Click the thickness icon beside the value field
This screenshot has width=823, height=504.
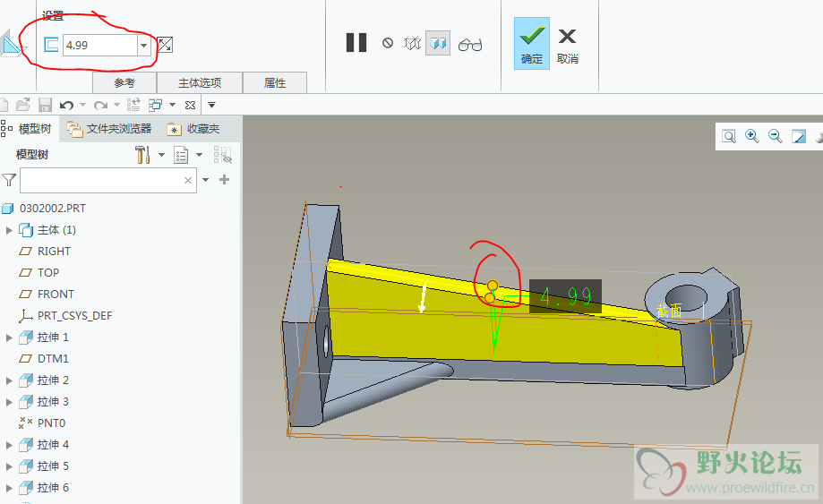tap(51, 45)
